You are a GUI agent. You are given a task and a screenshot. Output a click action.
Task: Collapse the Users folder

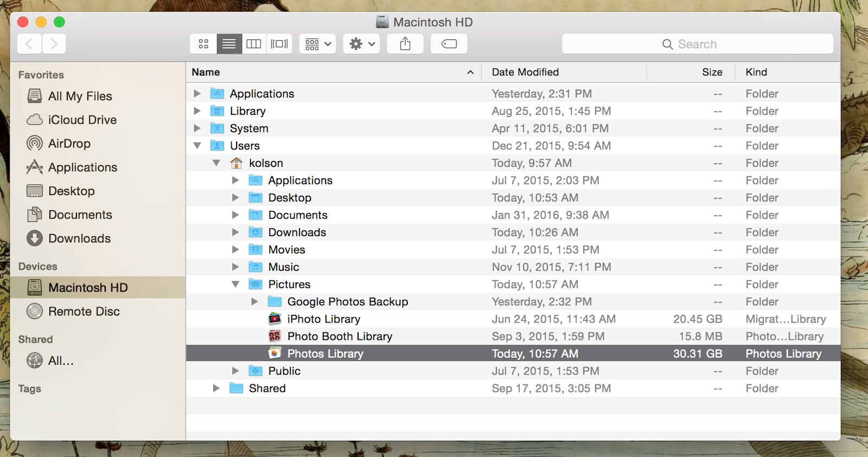[197, 146]
